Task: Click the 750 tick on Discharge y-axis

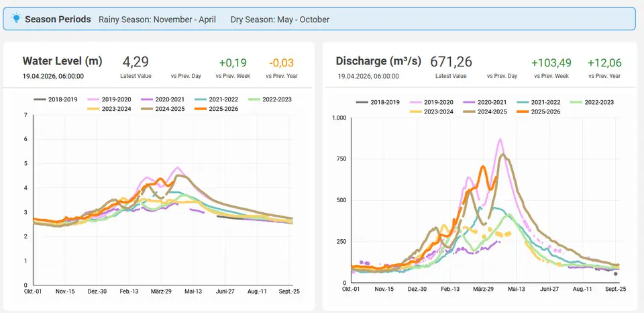Action: (x=342, y=159)
